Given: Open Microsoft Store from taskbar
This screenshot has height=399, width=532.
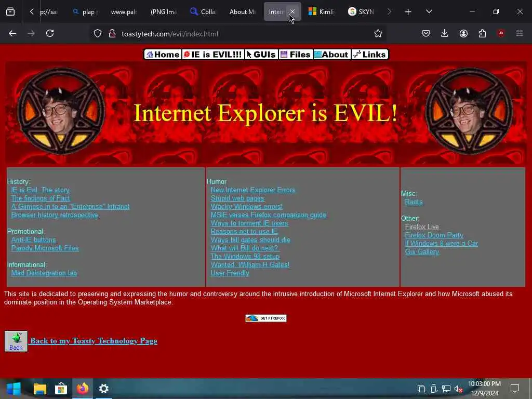Looking at the screenshot, I should pyautogui.click(x=61, y=389).
